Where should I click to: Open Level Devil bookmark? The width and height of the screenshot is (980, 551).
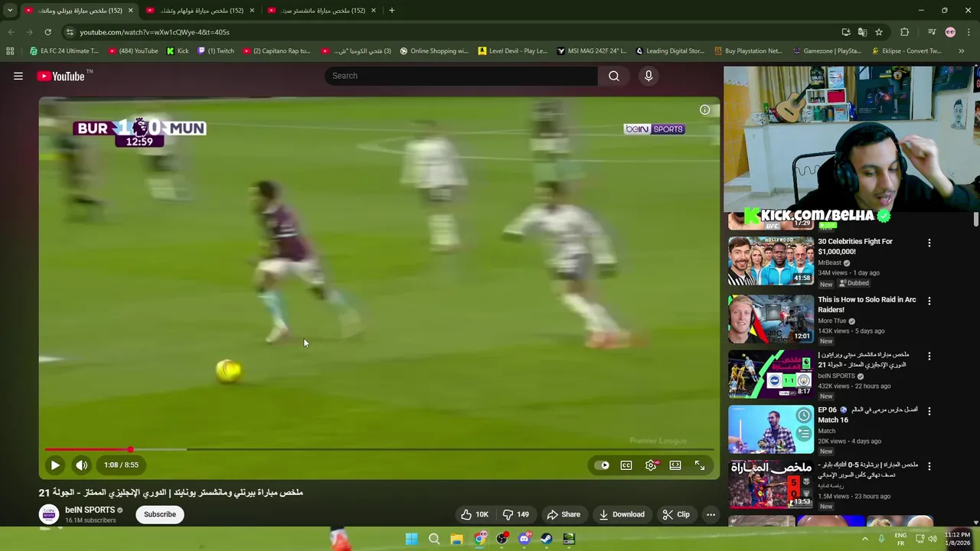point(513,51)
